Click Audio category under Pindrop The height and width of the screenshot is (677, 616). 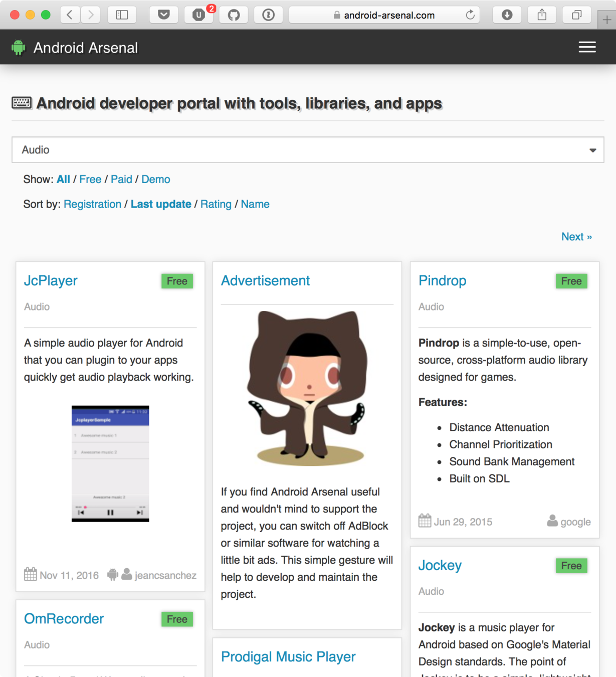[431, 307]
